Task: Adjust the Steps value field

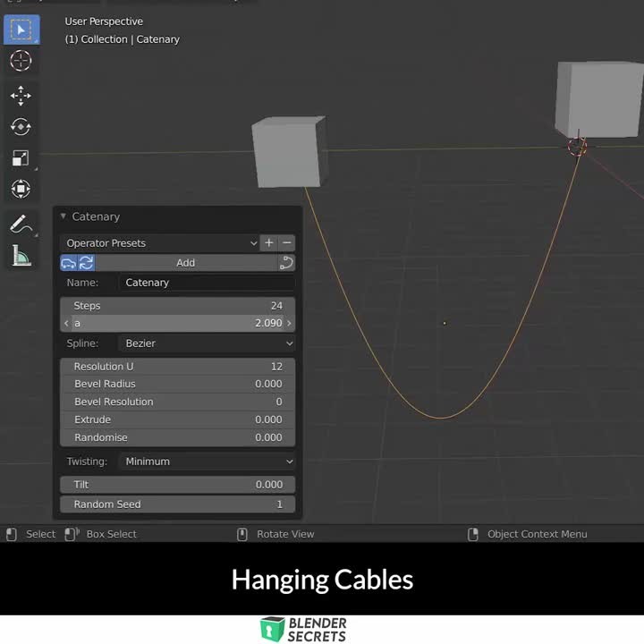Action: [x=177, y=306]
